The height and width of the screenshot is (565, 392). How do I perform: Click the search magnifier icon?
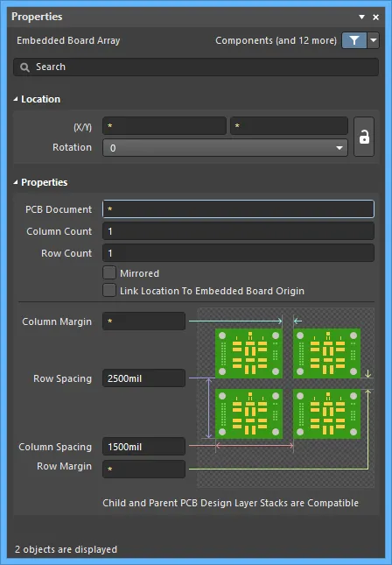[x=24, y=67]
